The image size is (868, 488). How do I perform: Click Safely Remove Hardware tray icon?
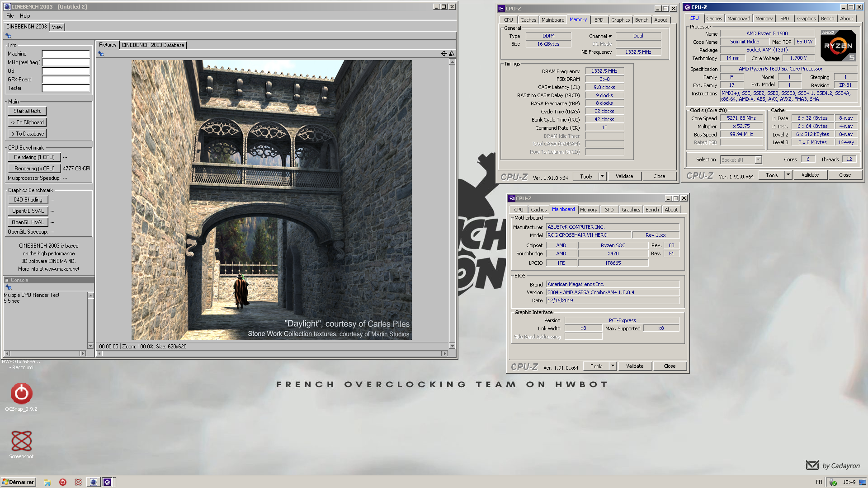[833, 482]
